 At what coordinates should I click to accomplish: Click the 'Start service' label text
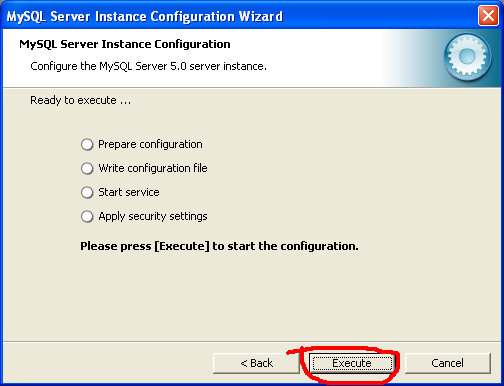click(x=129, y=192)
